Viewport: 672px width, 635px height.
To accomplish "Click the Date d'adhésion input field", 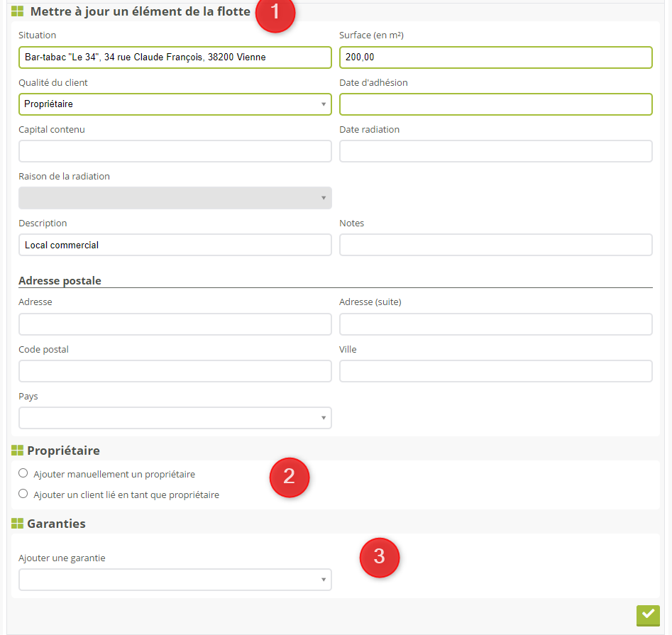I will click(495, 104).
